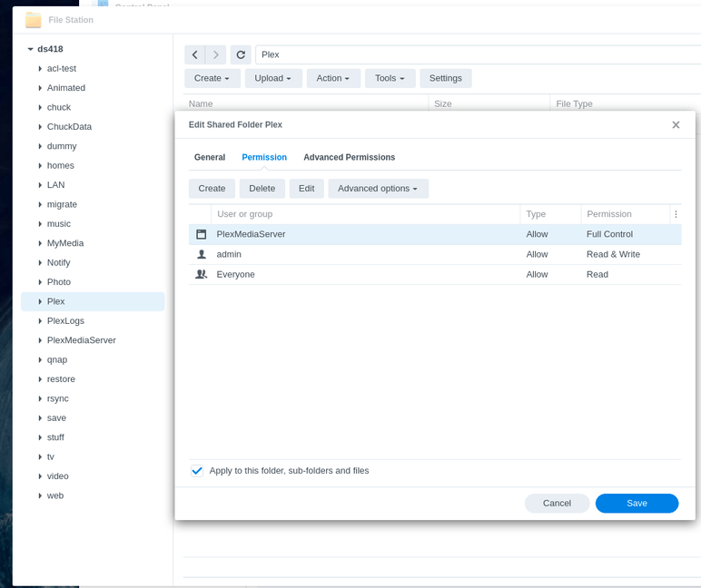Sort by User or group column

pos(366,214)
